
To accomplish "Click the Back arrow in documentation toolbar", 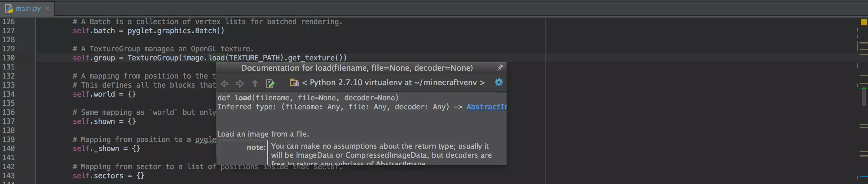I will (225, 83).
